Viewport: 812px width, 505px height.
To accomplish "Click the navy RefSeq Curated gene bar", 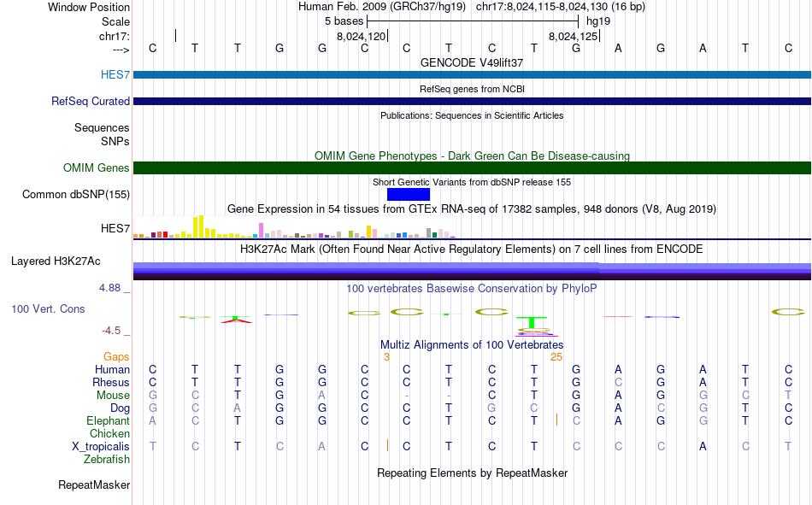I will coord(472,101).
